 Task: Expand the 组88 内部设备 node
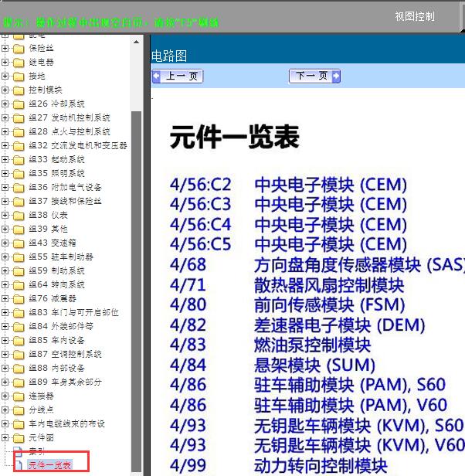[5, 368]
